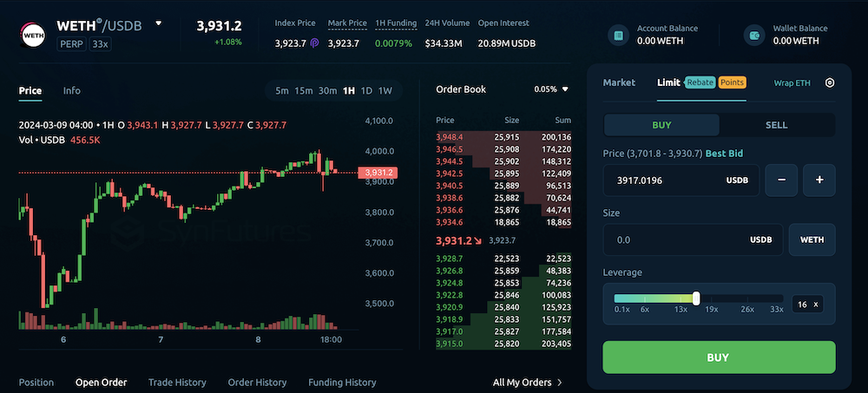
Task: Click bid price 3,915.0 in order book
Action: click(450, 344)
